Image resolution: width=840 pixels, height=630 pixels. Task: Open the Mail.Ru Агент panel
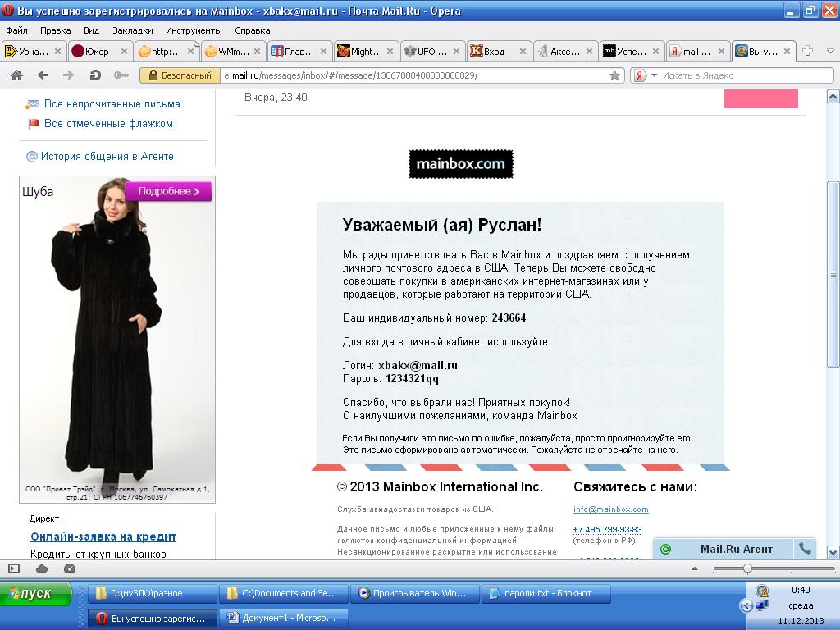(736, 549)
